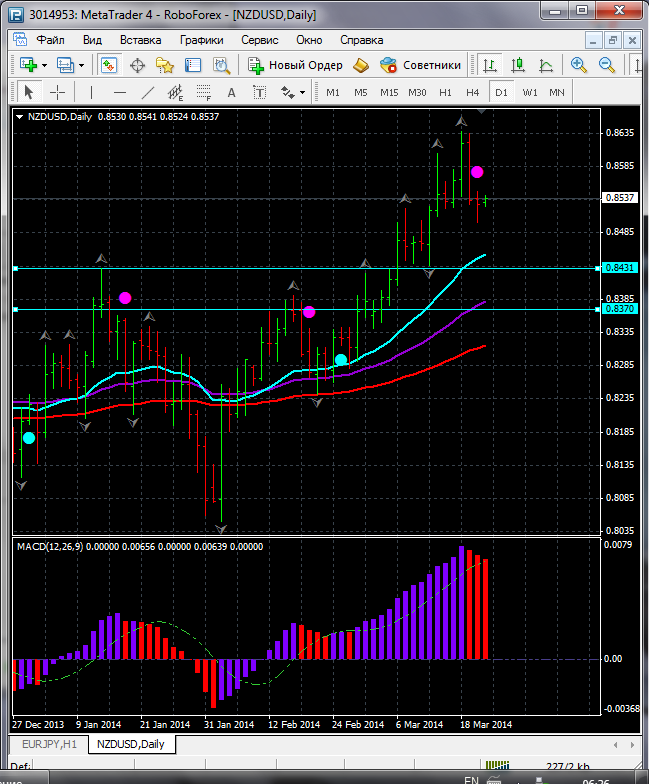This screenshot has height=784, width=650.
Task: Open the Profiles icon
Action: coord(65,65)
